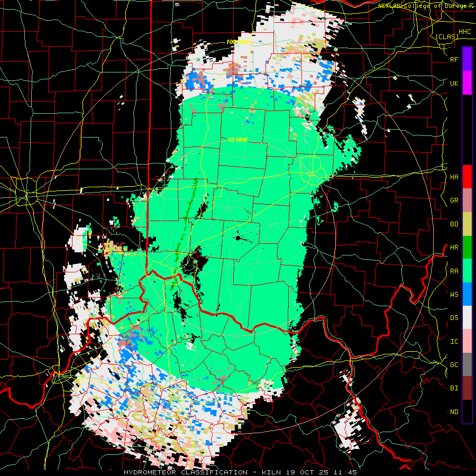Select the olive BD big drops swatch

[467, 224]
